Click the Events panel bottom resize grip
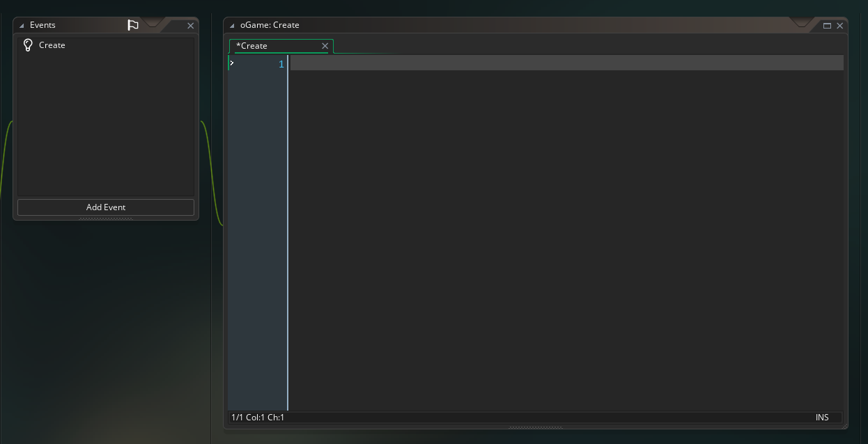 pyautogui.click(x=106, y=219)
